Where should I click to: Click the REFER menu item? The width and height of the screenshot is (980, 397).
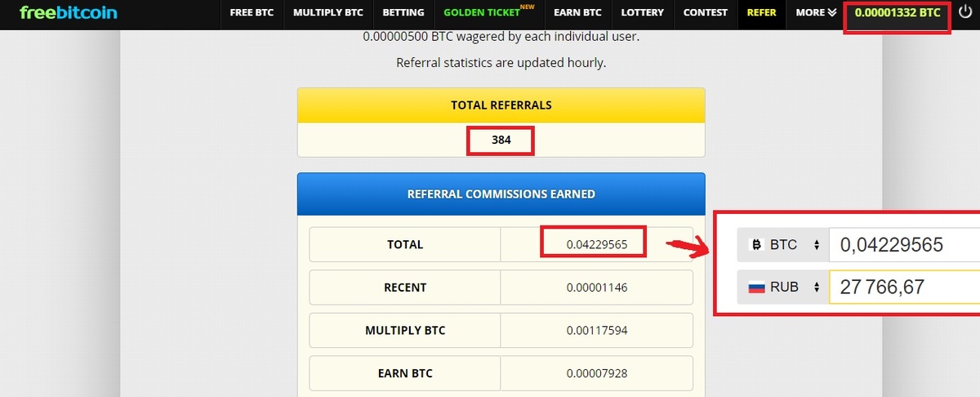click(x=762, y=13)
